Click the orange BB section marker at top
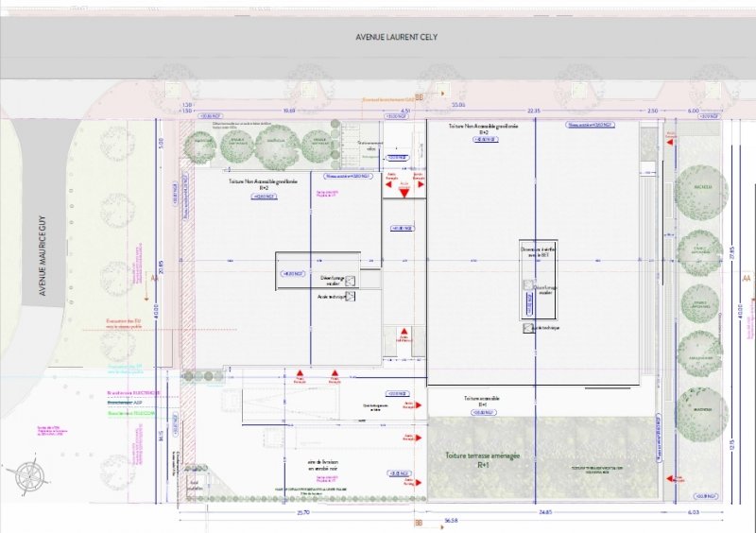756x533 pixels. point(419,97)
